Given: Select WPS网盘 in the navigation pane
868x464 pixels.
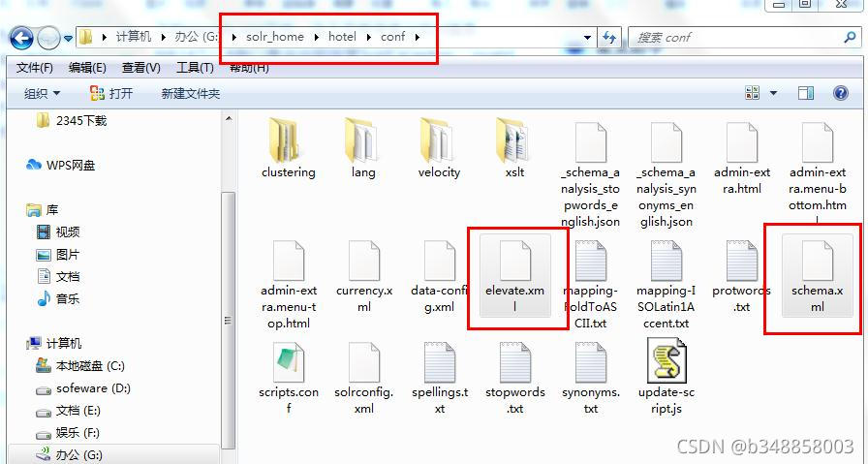Looking at the screenshot, I should pyautogui.click(x=61, y=165).
